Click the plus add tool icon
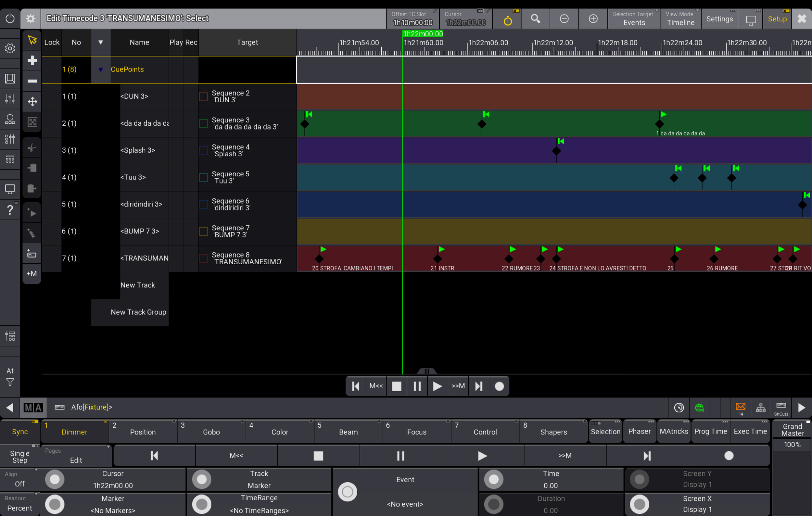Viewport: 812px width, 516px height. tap(32, 61)
